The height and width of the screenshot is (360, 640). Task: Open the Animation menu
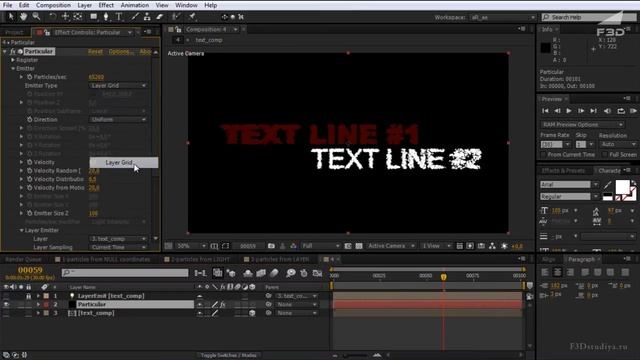tap(135, 5)
